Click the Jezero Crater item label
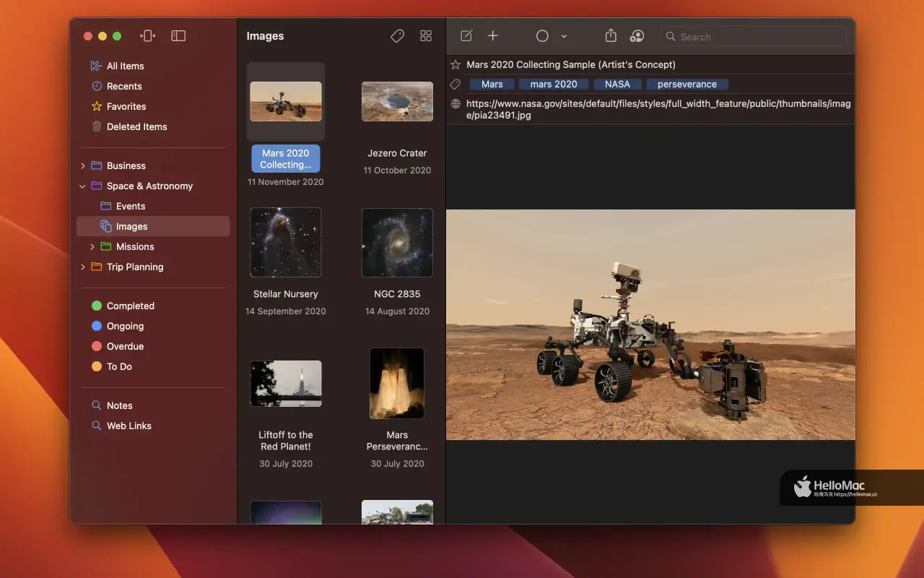The image size is (924, 578). point(397,153)
